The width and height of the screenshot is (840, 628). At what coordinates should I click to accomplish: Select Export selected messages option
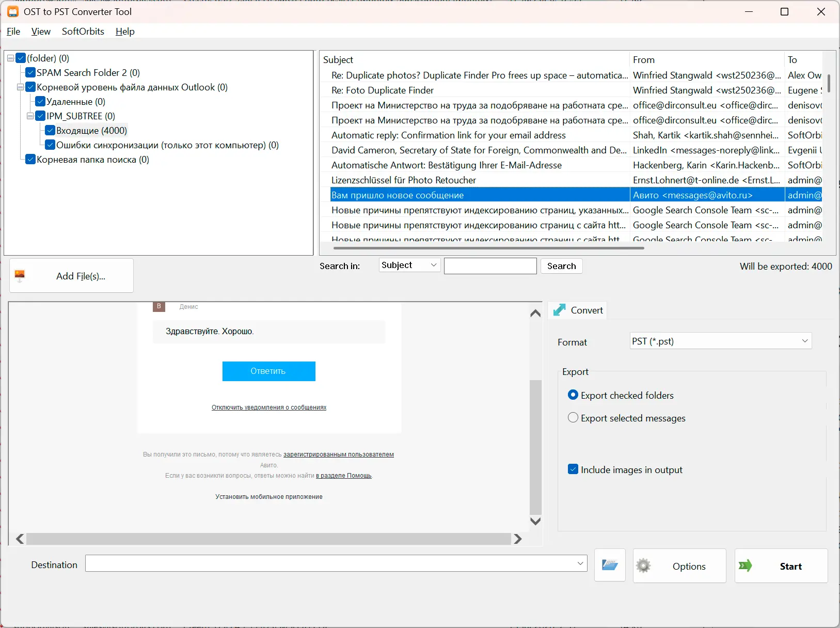[573, 417]
